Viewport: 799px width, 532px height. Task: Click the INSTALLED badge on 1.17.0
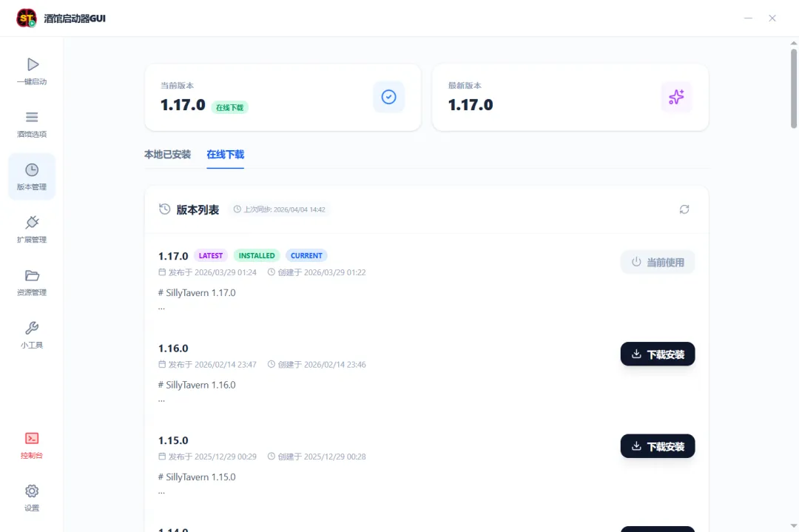[257, 256]
